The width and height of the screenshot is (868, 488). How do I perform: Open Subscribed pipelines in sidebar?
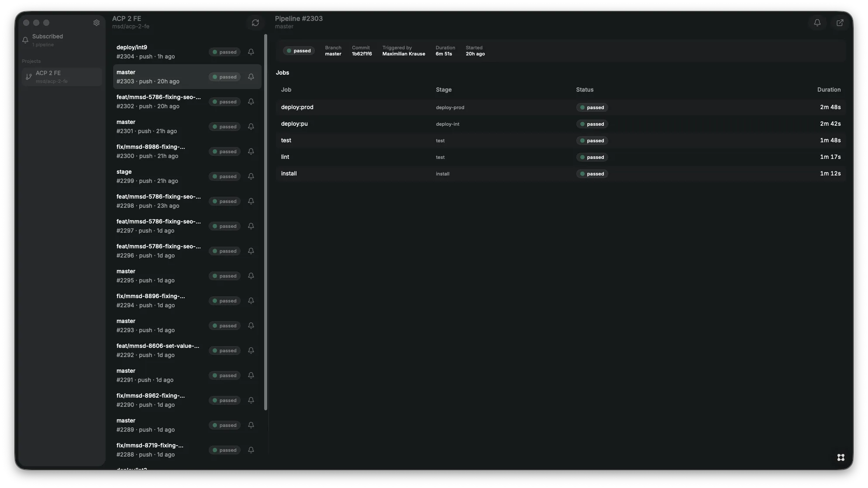(x=62, y=40)
